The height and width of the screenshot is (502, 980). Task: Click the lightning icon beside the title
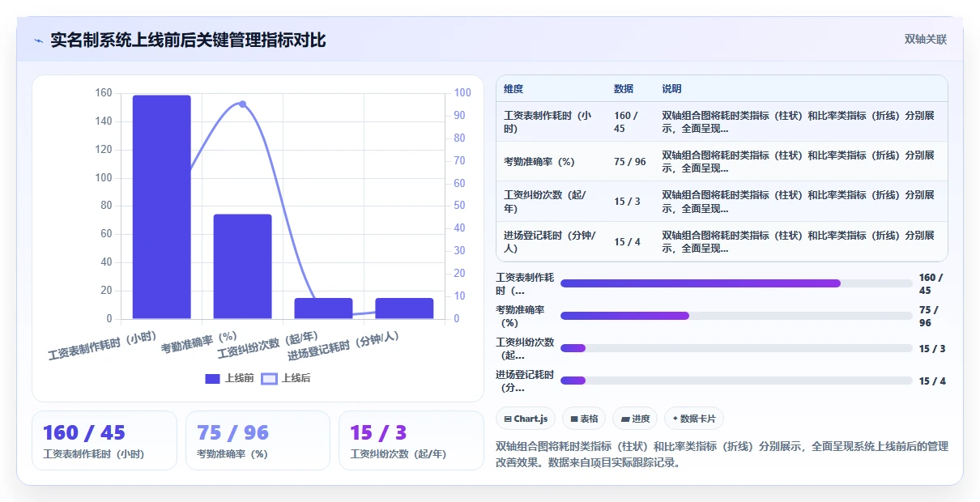(x=38, y=40)
